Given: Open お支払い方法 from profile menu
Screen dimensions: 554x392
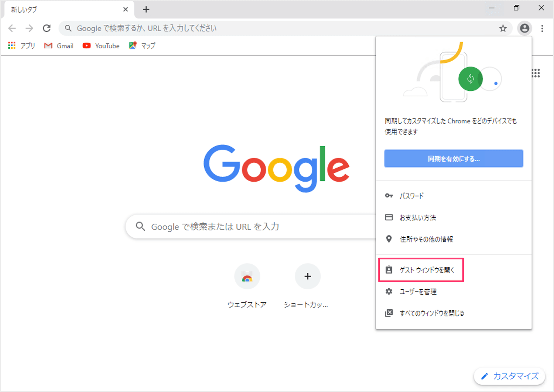Looking at the screenshot, I should [x=454, y=217].
